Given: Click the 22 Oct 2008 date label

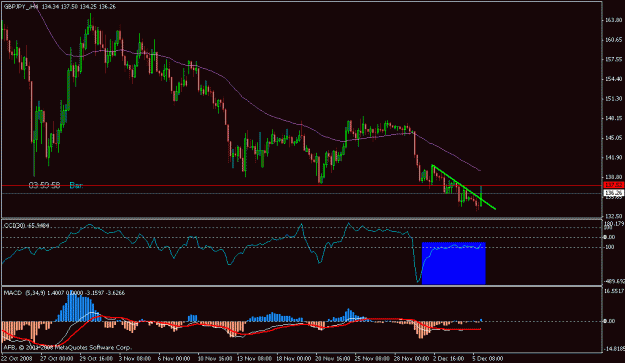Looking at the screenshot, I should click(x=18, y=358).
